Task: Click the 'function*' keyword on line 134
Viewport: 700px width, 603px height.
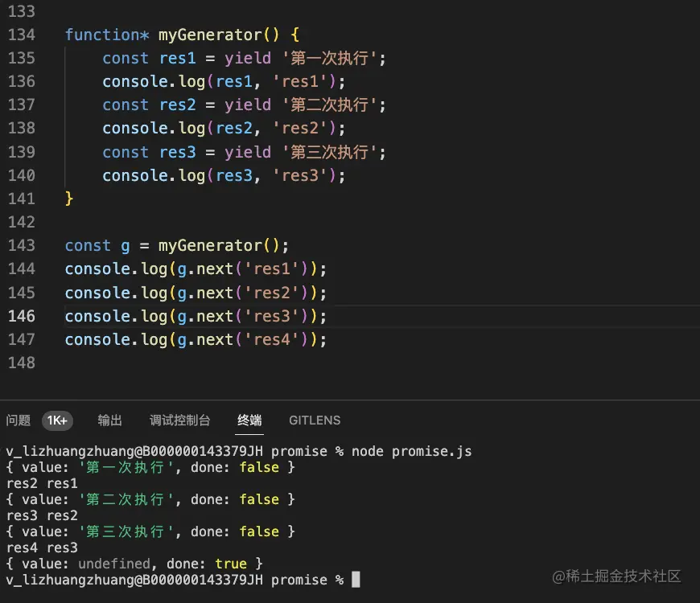Action: pyautogui.click(x=107, y=35)
